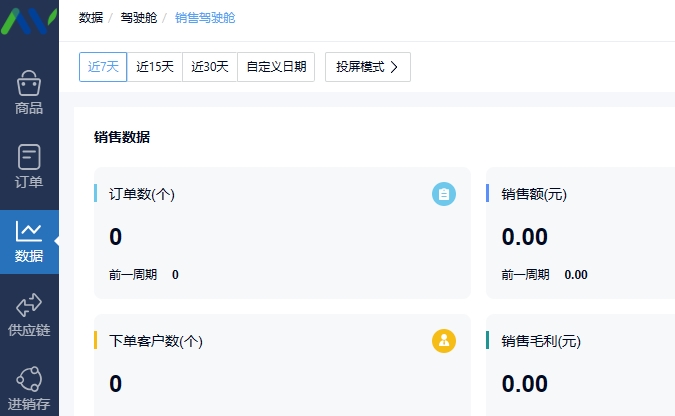Go to 驾驶舱 in the breadcrumb

click(139, 18)
